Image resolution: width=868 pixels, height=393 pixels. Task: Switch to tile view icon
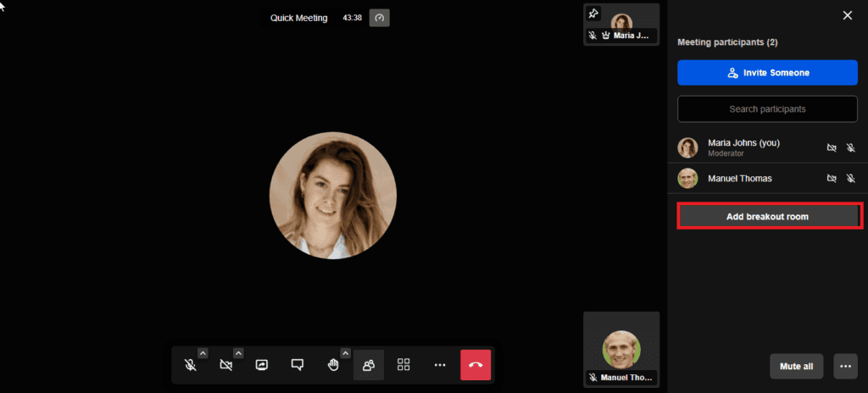click(x=403, y=365)
